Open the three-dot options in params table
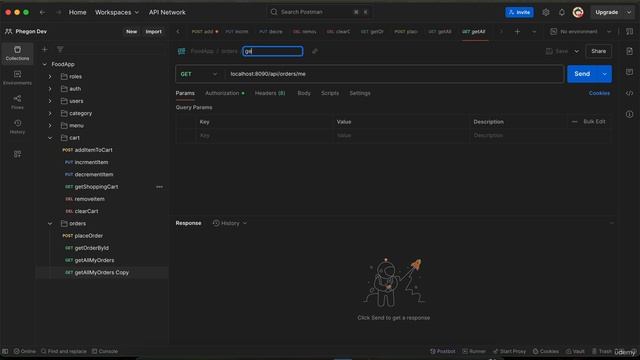The image size is (640, 360). click(x=574, y=122)
